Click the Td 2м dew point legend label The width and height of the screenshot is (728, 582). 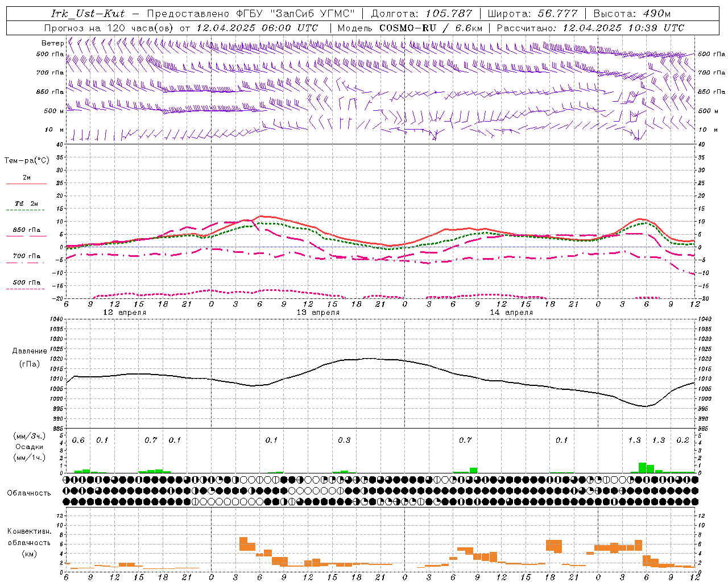[x=27, y=203]
